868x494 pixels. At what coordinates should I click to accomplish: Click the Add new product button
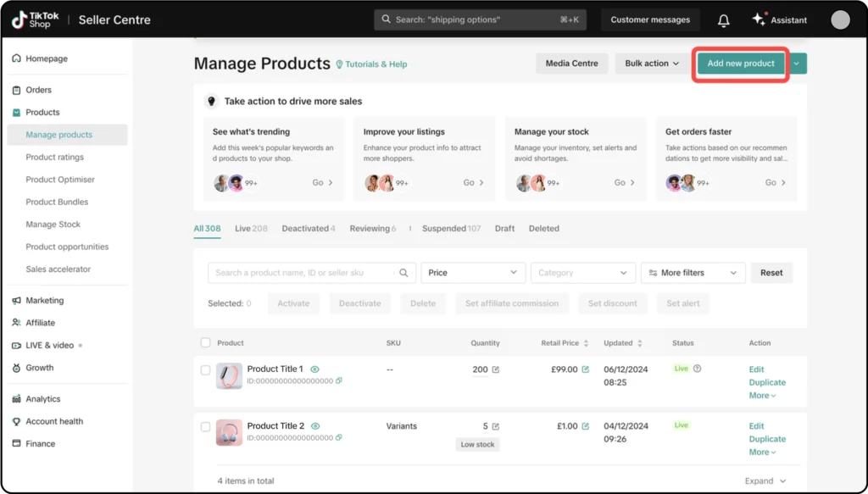(741, 64)
